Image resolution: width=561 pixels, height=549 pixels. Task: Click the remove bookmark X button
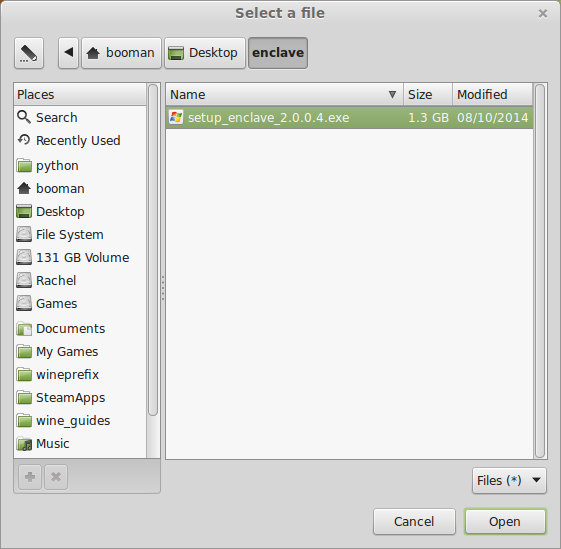click(56, 477)
